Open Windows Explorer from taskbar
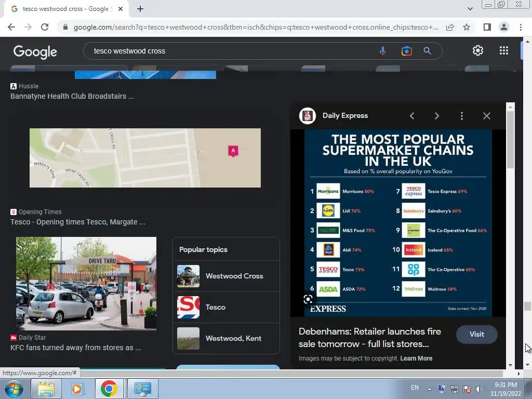532x399 pixels. [46, 389]
